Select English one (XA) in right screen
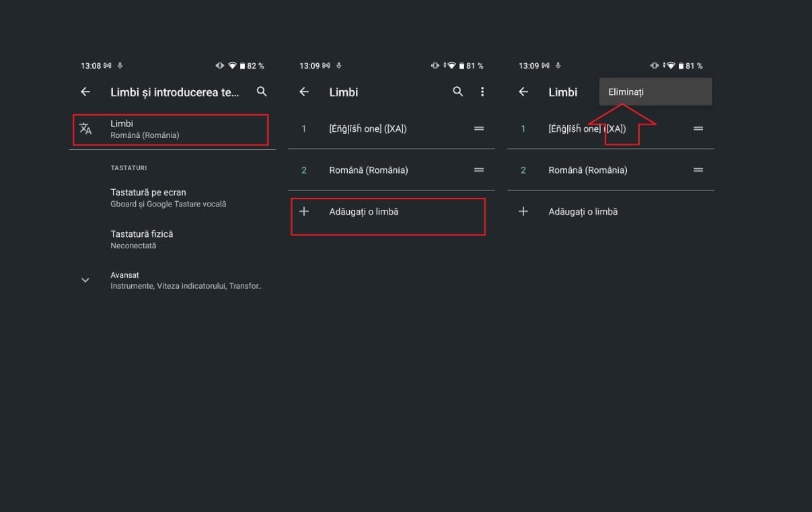This screenshot has height=512, width=812. pyautogui.click(x=587, y=129)
